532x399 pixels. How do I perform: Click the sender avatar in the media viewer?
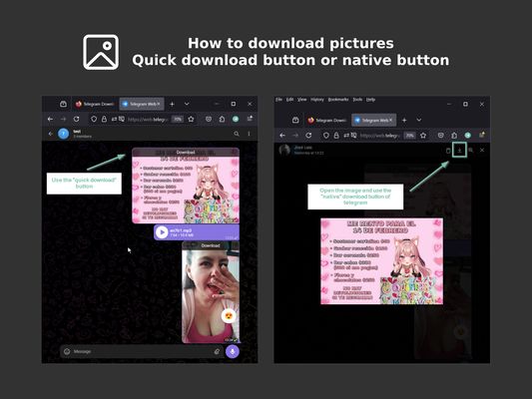click(x=284, y=150)
